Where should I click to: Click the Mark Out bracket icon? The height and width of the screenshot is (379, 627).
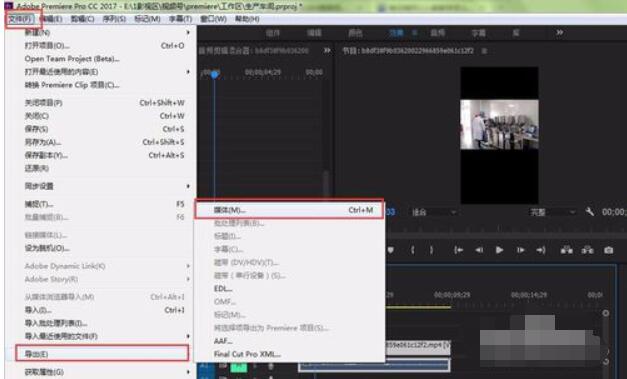[x=431, y=250]
